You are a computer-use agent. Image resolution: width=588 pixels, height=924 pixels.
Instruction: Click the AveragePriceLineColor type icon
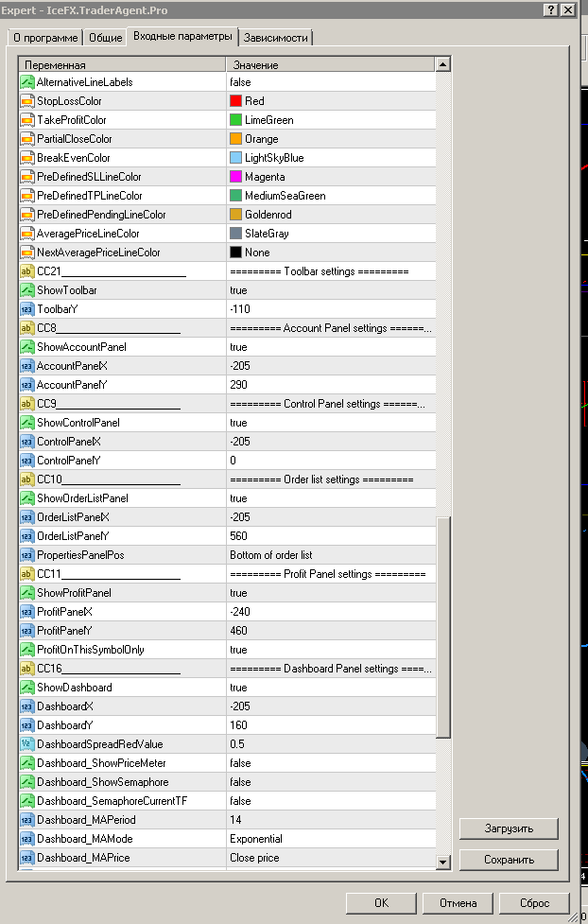click(x=27, y=234)
